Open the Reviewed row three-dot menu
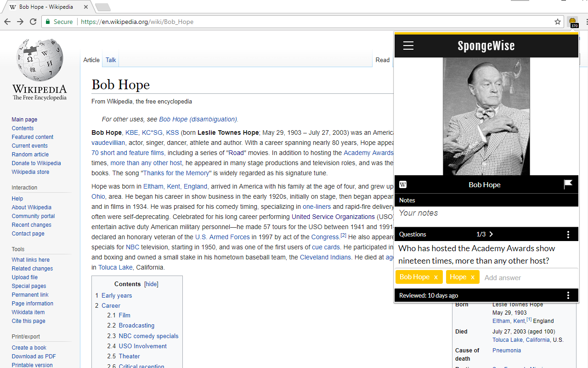The width and height of the screenshot is (588, 368). tap(568, 295)
